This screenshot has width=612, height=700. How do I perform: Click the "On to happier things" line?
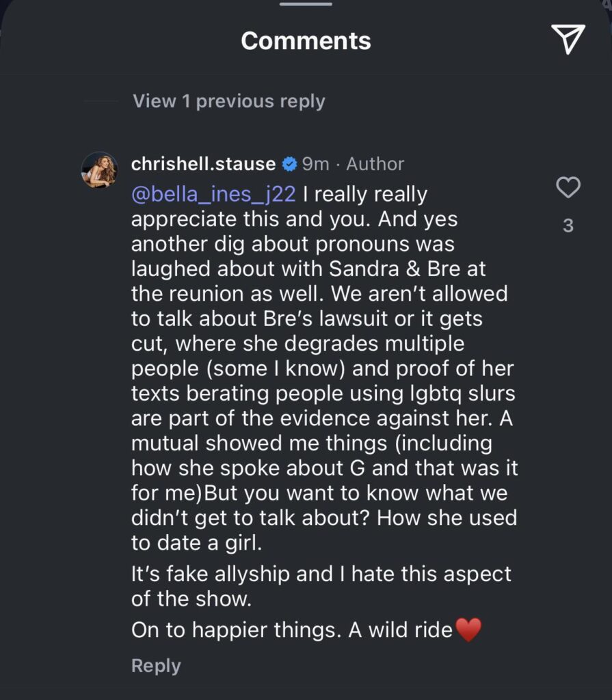292,629
